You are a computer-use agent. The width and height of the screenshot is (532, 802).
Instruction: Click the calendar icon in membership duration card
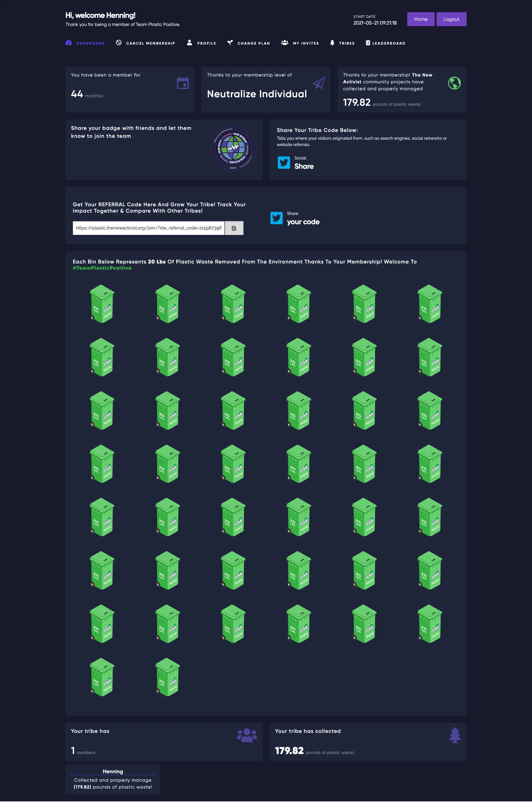pyautogui.click(x=183, y=83)
